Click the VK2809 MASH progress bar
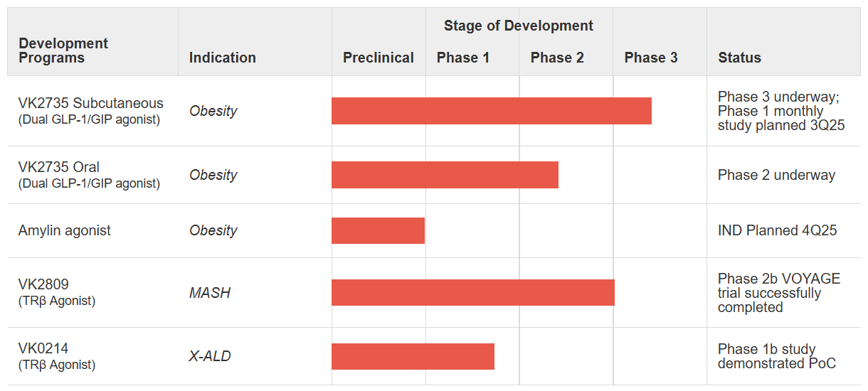 pos(472,293)
